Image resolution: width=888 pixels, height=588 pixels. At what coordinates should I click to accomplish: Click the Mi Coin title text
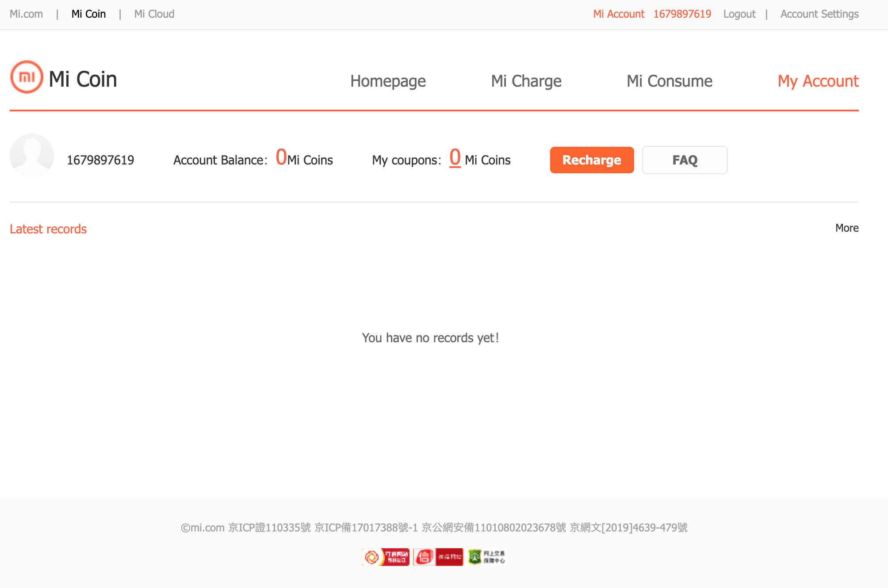[83, 80]
